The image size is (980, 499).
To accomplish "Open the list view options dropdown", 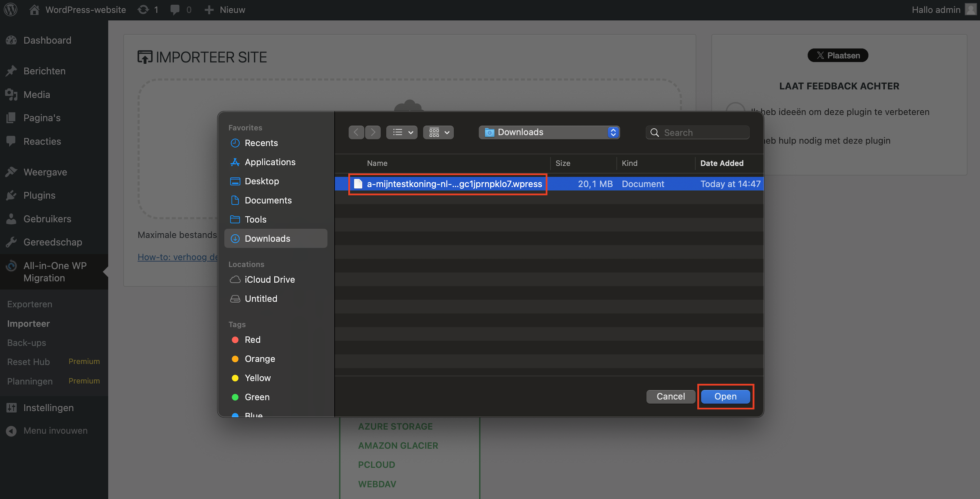I will pos(402,132).
